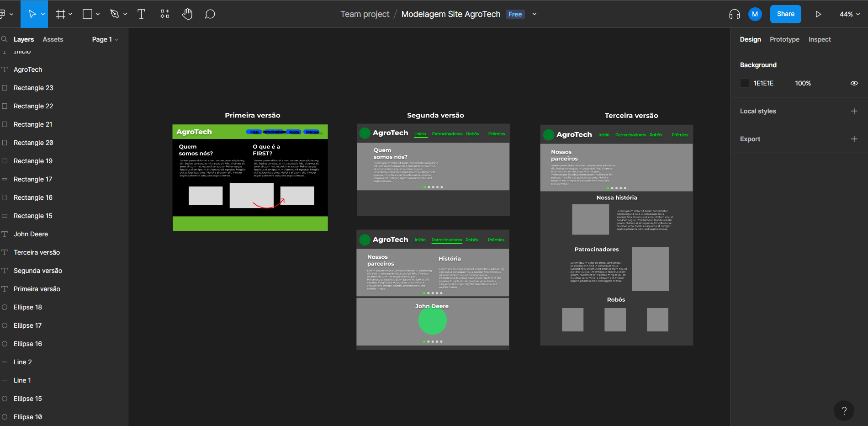Click the Share button
This screenshot has width=868, height=426.
[x=785, y=14]
